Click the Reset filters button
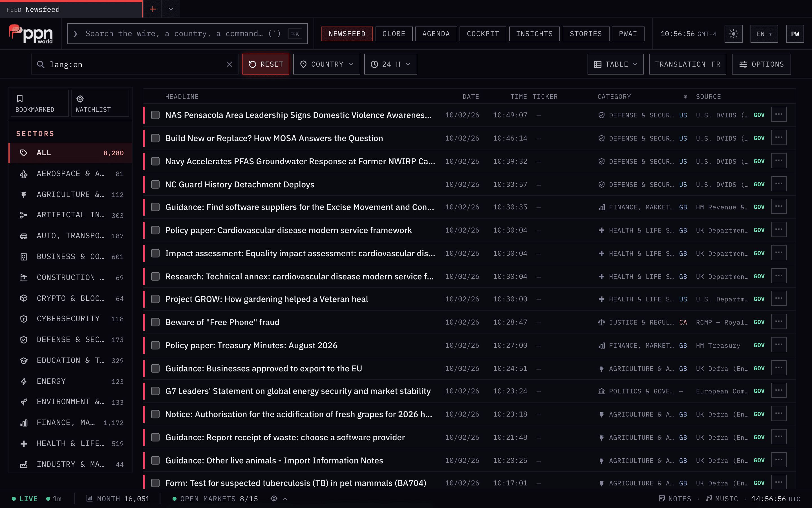This screenshot has width=812, height=508. point(266,64)
